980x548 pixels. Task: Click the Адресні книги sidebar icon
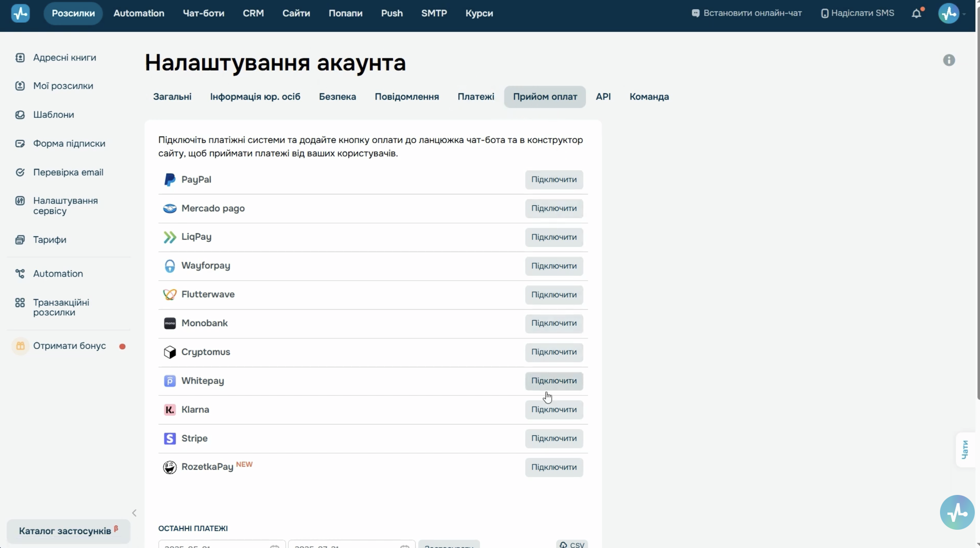(20, 57)
